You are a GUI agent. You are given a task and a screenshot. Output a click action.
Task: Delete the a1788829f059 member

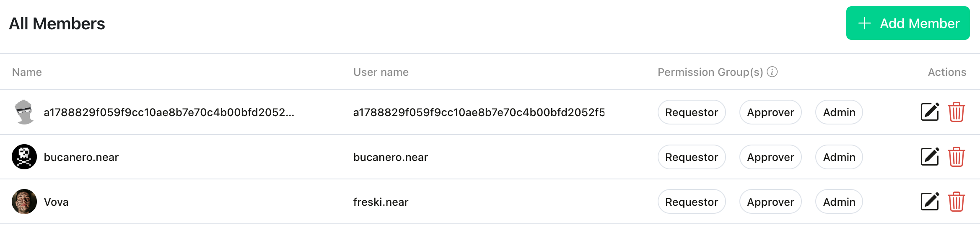click(957, 112)
